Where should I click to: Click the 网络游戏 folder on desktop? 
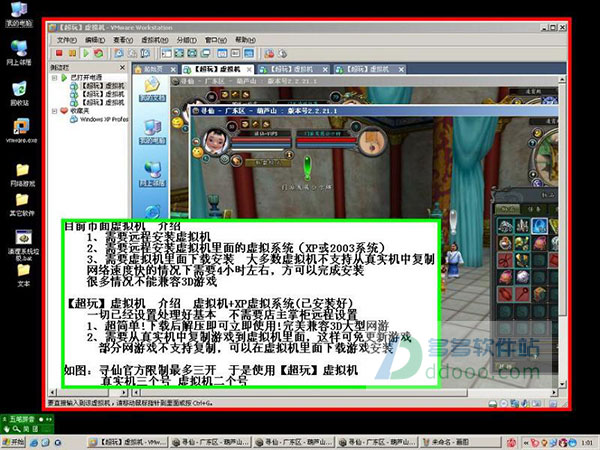(x=22, y=175)
